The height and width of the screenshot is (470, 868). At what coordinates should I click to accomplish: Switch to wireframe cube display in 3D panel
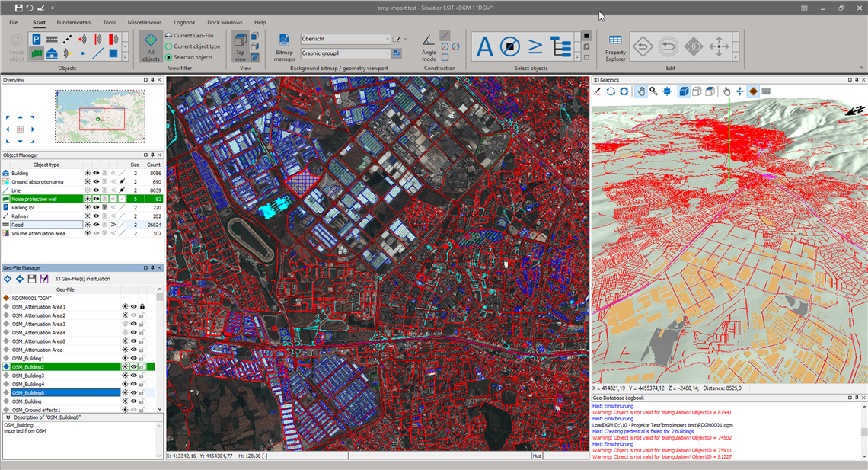pos(697,91)
